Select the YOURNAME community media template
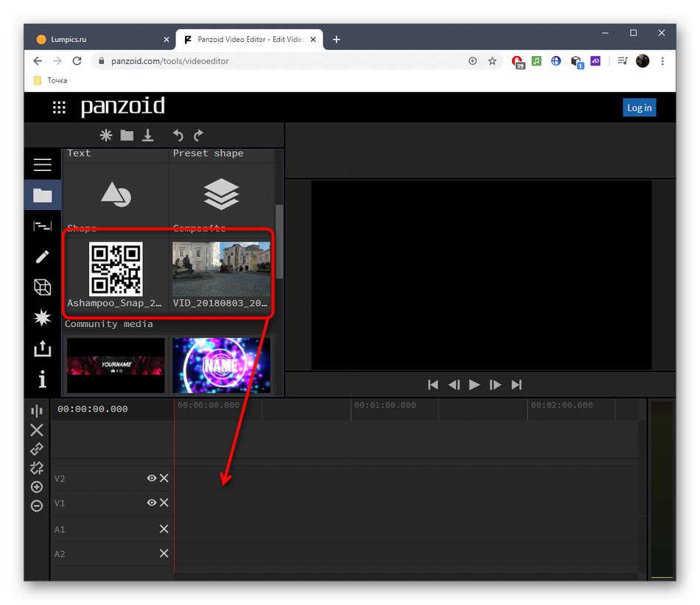Viewport: 700px width, 605px height. pyautogui.click(x=116, y=366)
